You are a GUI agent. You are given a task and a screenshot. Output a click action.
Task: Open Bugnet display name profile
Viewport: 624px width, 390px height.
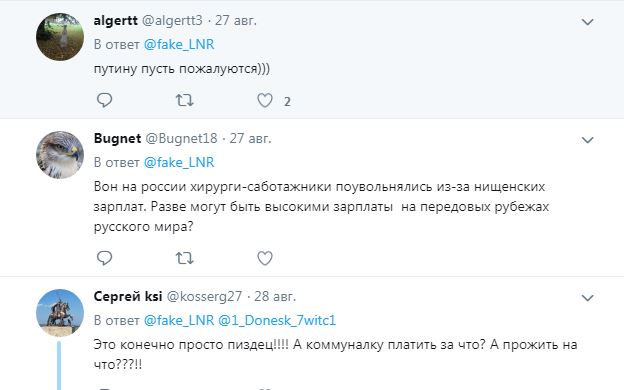click(x=117, y=138)
